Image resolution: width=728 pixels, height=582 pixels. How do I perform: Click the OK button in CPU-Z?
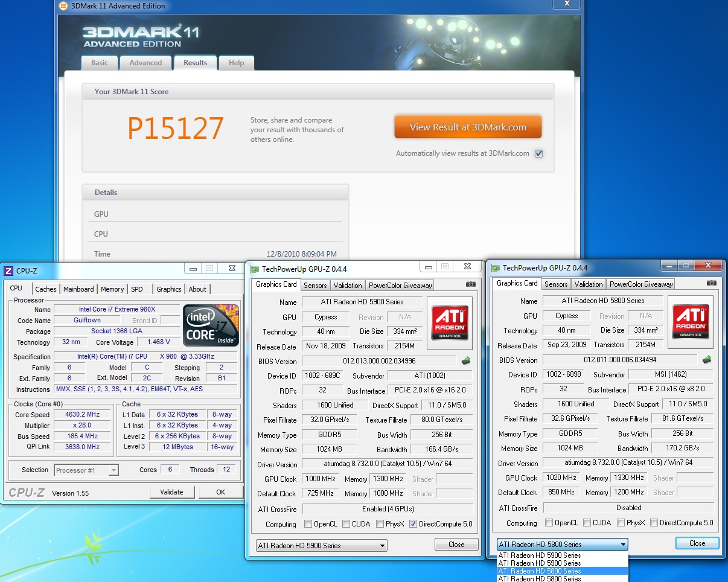(x=220, y=492)
